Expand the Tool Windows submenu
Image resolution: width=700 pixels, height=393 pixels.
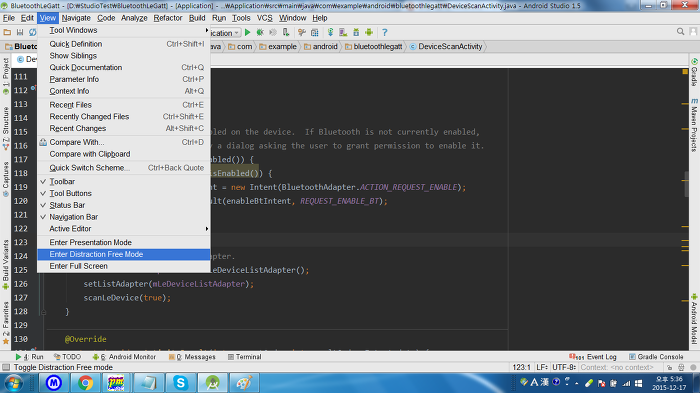124,30
